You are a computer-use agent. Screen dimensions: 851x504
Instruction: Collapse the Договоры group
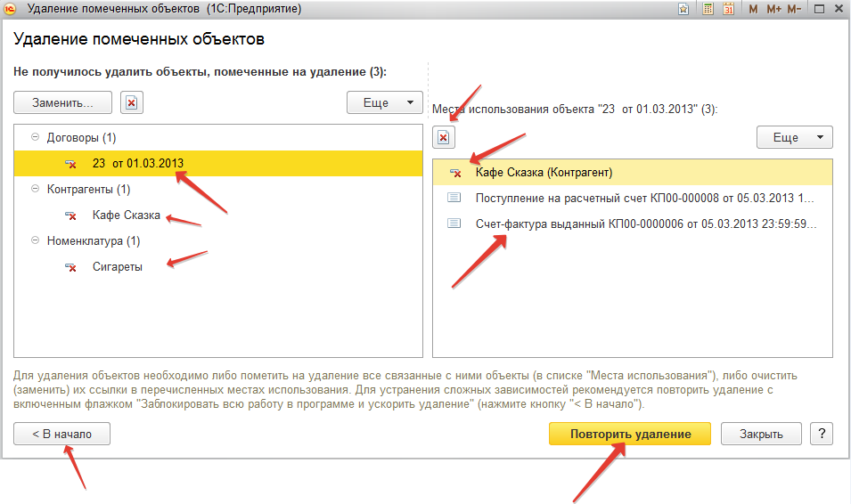(36, 138)
